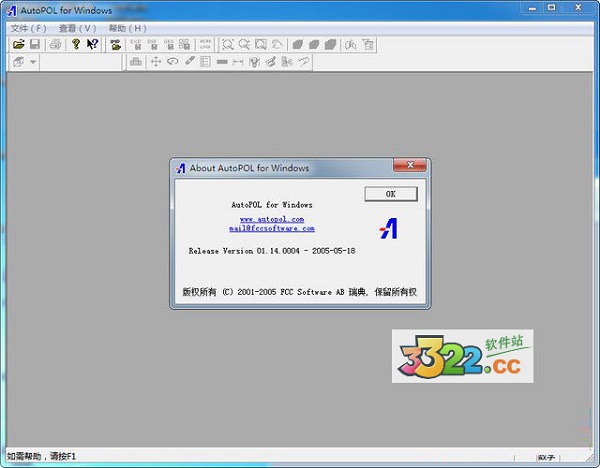Click the paintbrush icon in second toolbar
600x468 pixels.
[271, 62]
